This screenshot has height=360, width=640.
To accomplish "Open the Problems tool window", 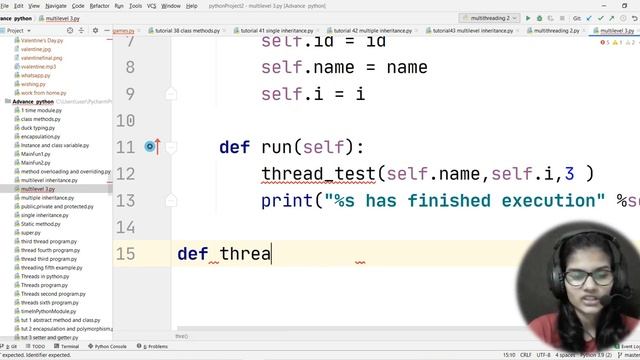I will pyautogui.click(x=152, y=346).
